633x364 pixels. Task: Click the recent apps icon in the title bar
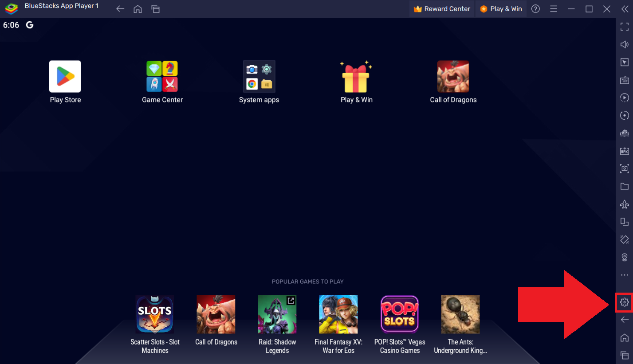point(155,9)
